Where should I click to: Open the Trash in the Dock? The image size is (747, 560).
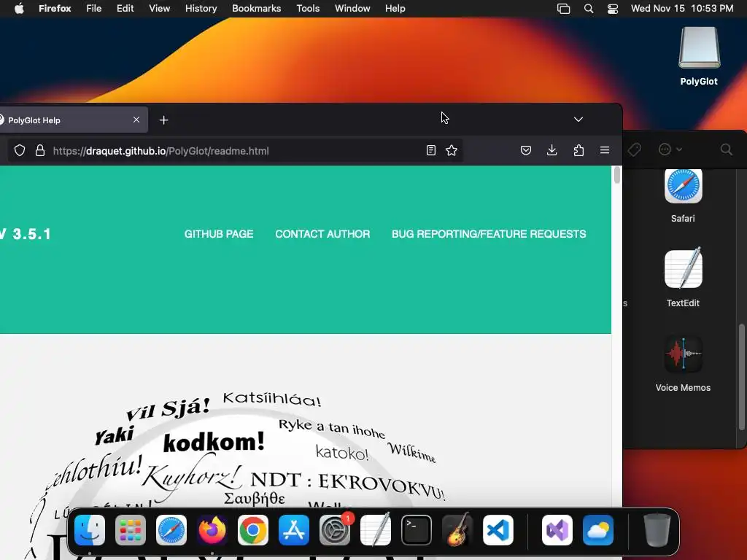click(657, 530)
